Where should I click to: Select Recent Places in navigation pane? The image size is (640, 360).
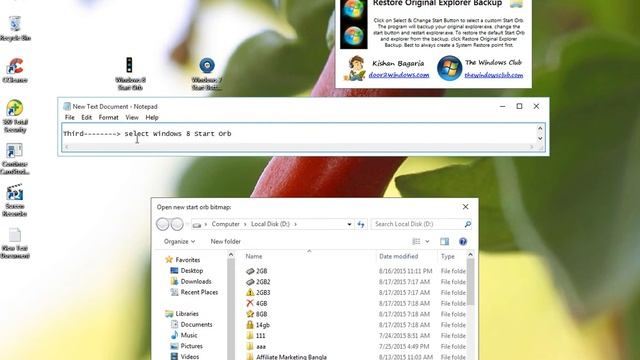pos(194,292)
